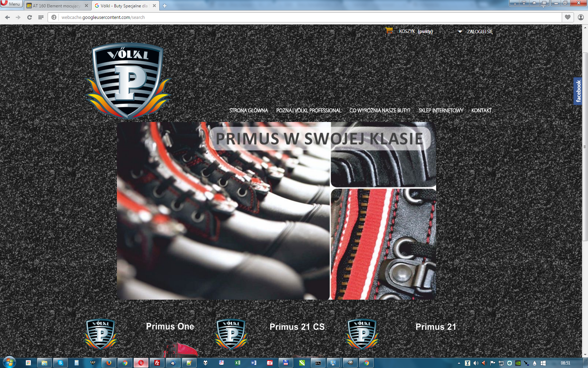Open Action Center flag tray icon
Screen dimensions: 588x368
click(x=492, y=363)
